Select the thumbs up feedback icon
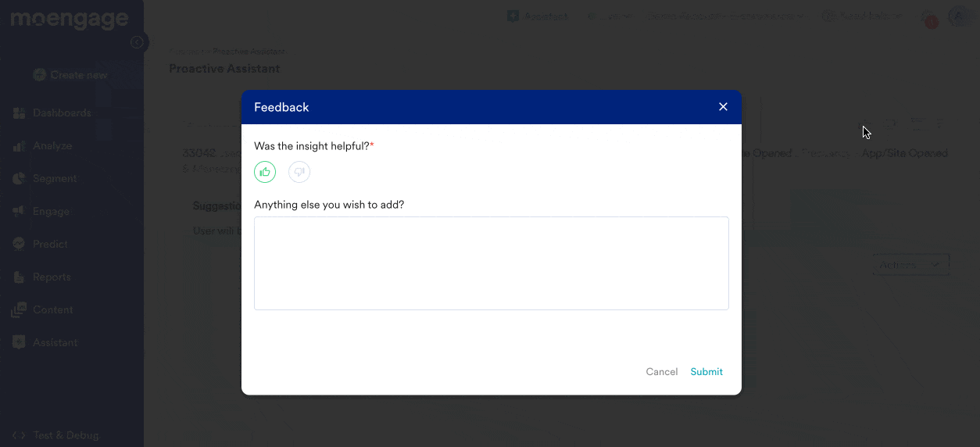 click(265, 172)
